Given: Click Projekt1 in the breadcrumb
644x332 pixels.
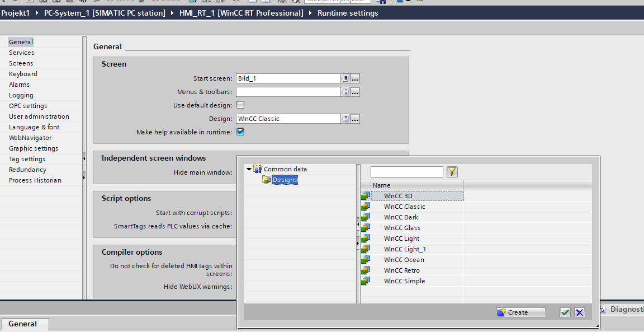Looking at the screenshot, I should (x=16, y=13).
